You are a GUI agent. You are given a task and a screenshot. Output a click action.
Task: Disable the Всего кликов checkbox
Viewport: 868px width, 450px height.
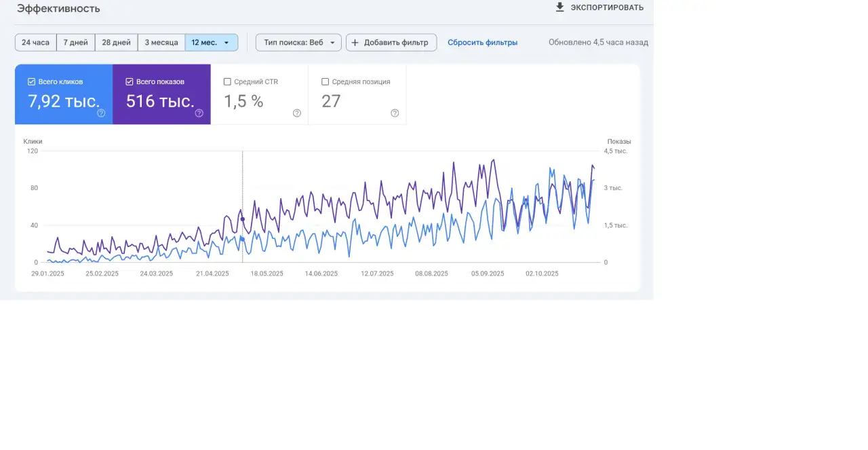[x=31, y=81]
